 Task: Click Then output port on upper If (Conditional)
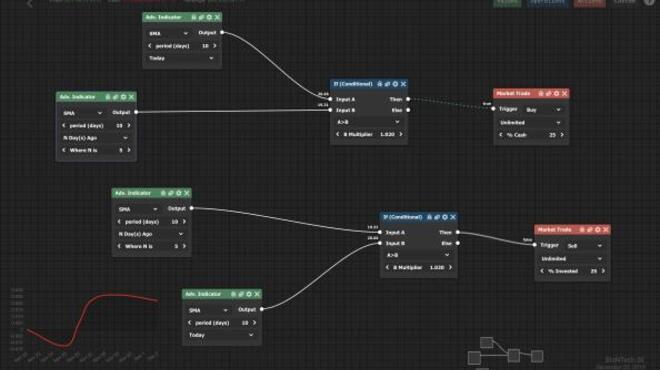coord(408,99)
